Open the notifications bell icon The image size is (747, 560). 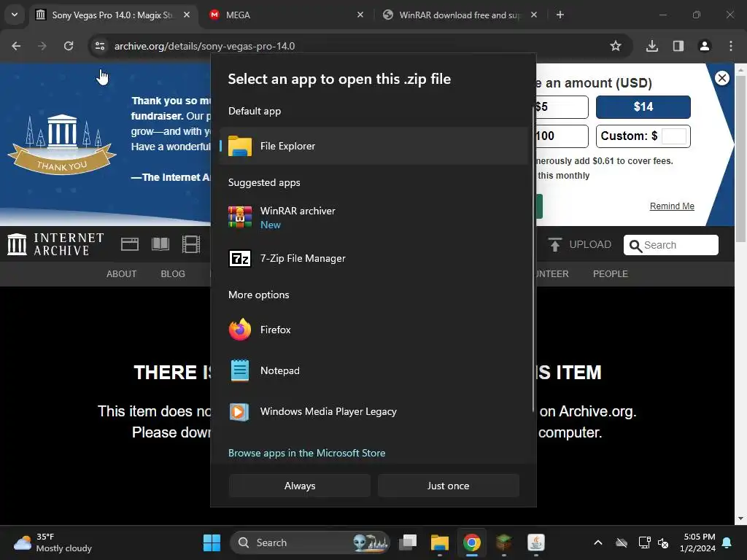point(727,542)
